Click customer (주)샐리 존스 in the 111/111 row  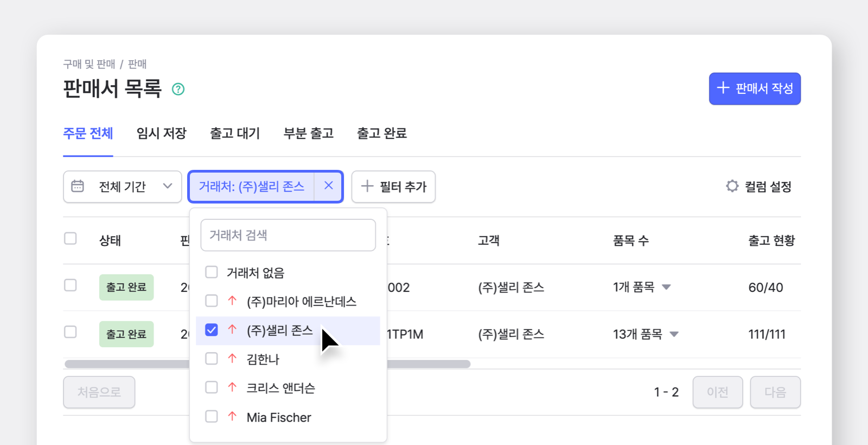pyautogui.click(x=511, y=334)
